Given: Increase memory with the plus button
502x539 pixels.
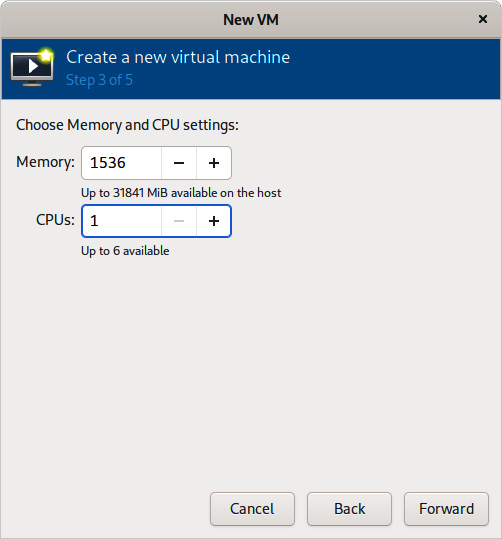Looking at the screenshot, I should tap(214, 163).
